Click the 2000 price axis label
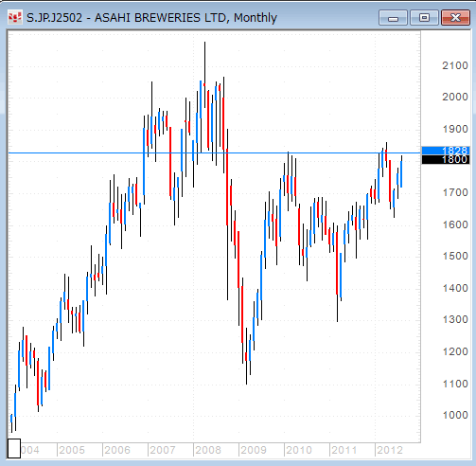 455,97
